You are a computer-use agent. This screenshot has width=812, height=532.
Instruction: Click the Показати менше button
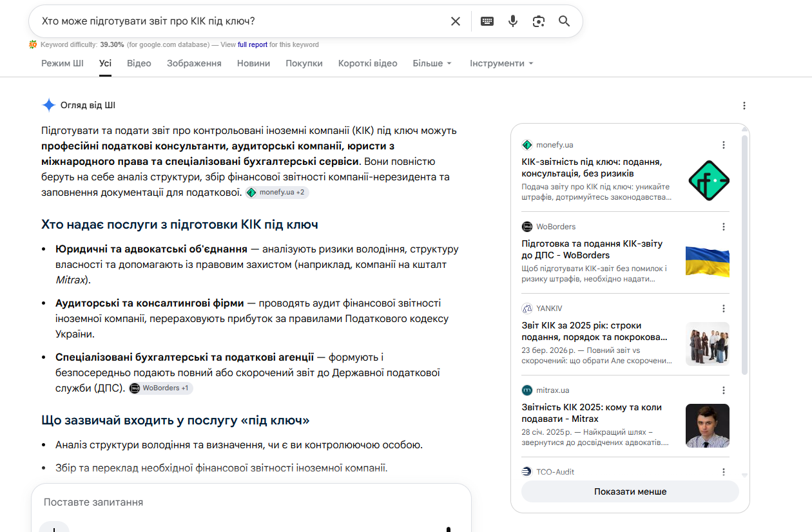pyautogui.click(x=630, y=491)
